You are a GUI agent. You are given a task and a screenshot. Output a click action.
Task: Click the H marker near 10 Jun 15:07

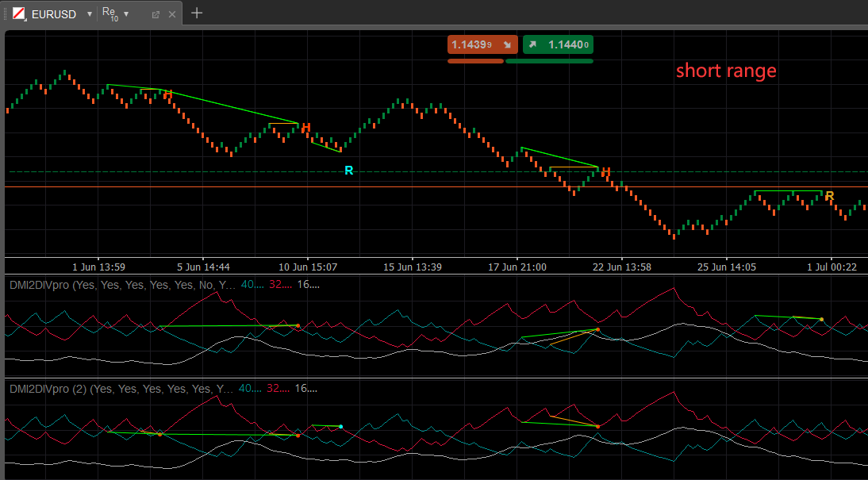coord(306,128)
